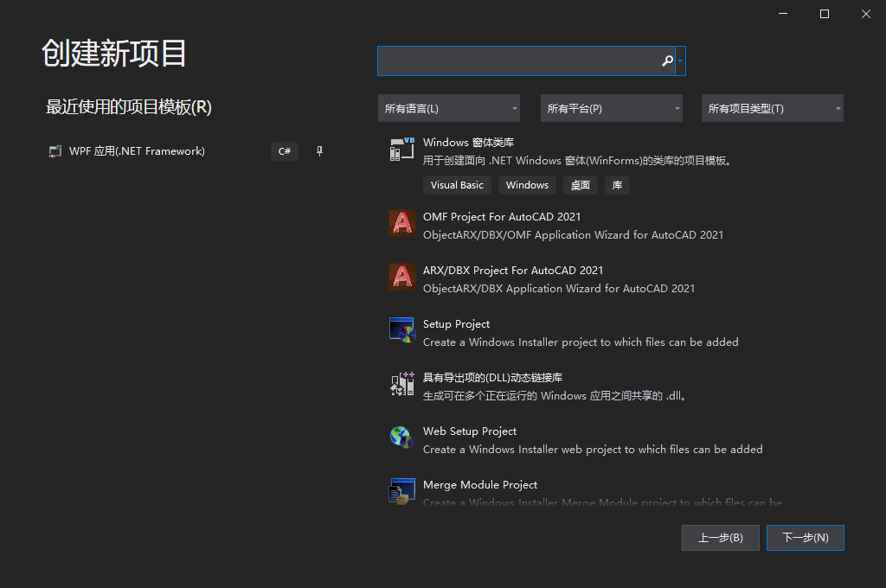886x588 pixels.
Task: Click the C# tag next to WPF 应用
Action: (x=284, y=150)
